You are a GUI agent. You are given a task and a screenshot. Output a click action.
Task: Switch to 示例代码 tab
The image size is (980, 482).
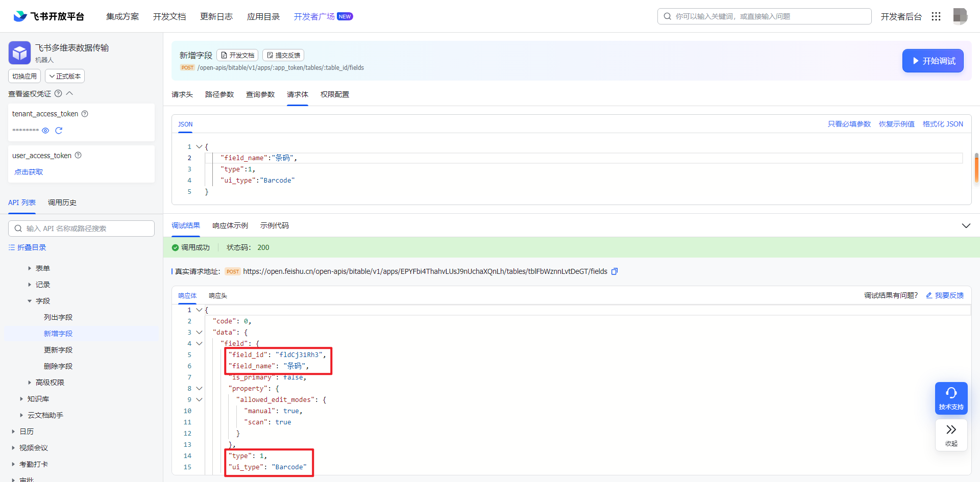click(275, 225)
